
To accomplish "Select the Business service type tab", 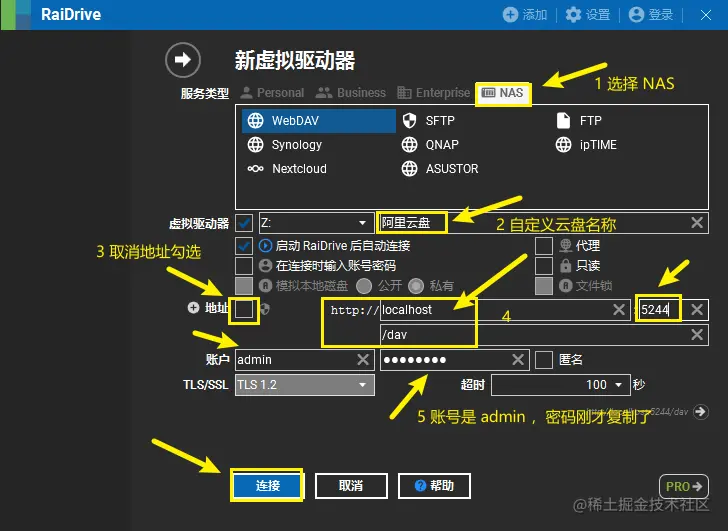I will click(x=351, y=93).
